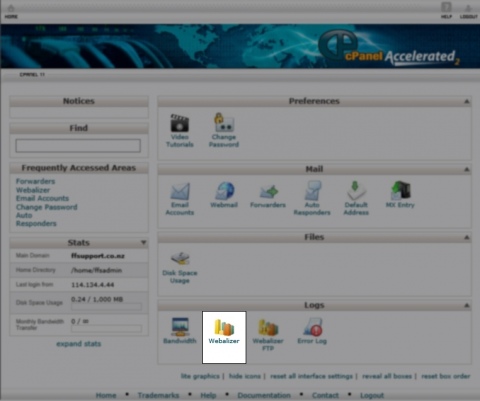Open the MX Entry icon
Image resolution: width=480 pixels, height=401 pixels.
click(x=400, y=195)
